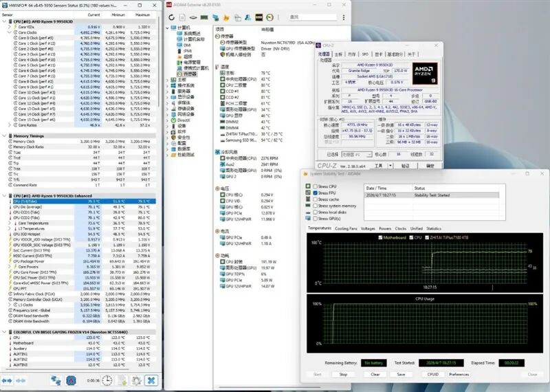This screenshot has width=550, height=392.
Task: Launch AIDA64 stability test flame icon
Action: [x=226, y=17]
